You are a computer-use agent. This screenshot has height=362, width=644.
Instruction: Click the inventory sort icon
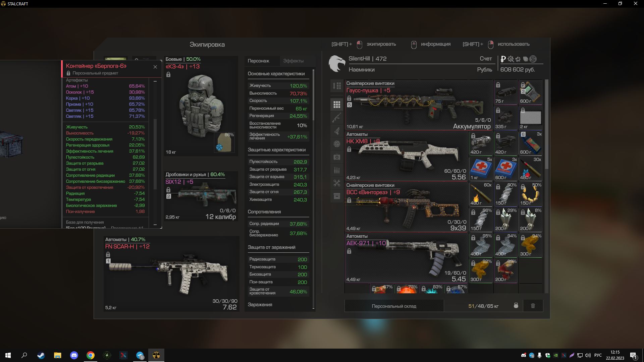[x=337, y=86]
